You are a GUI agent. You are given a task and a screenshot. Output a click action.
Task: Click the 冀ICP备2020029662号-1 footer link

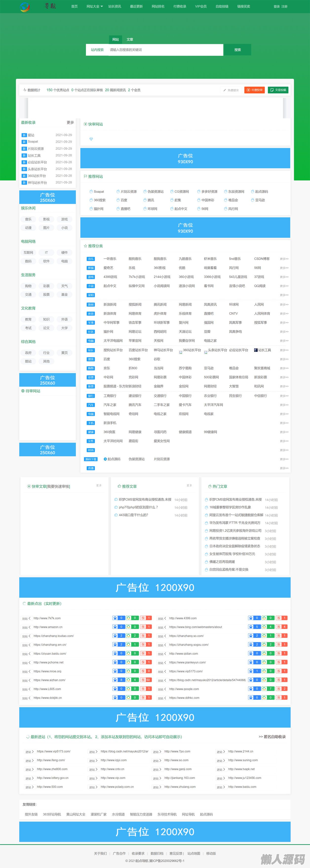[167, 861]
